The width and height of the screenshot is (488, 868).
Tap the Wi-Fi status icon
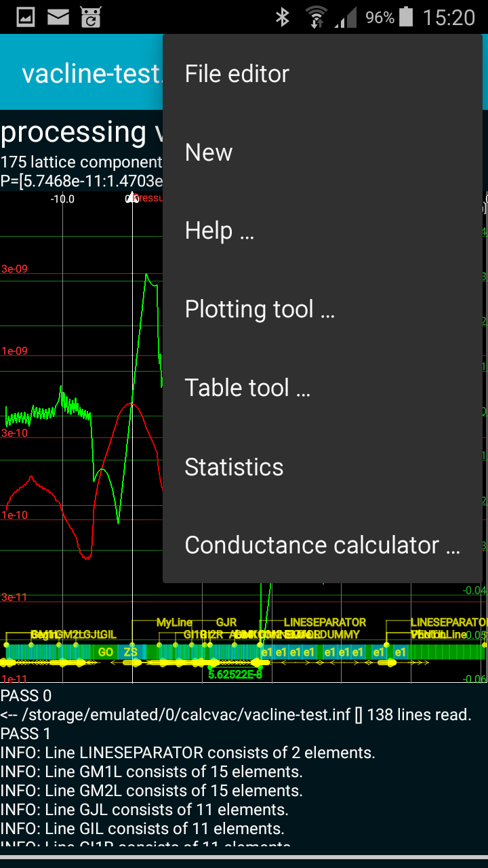(x=315, y=17)
